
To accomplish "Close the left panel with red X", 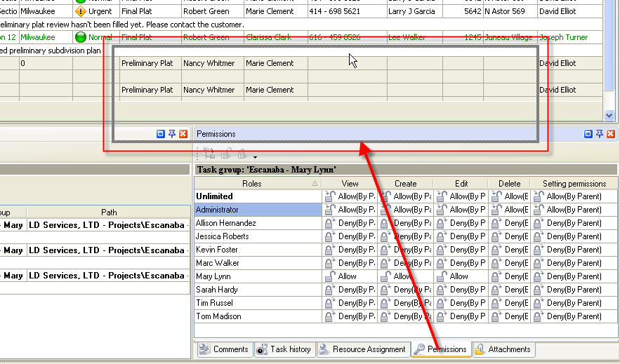I will click(x=183, y=134).
